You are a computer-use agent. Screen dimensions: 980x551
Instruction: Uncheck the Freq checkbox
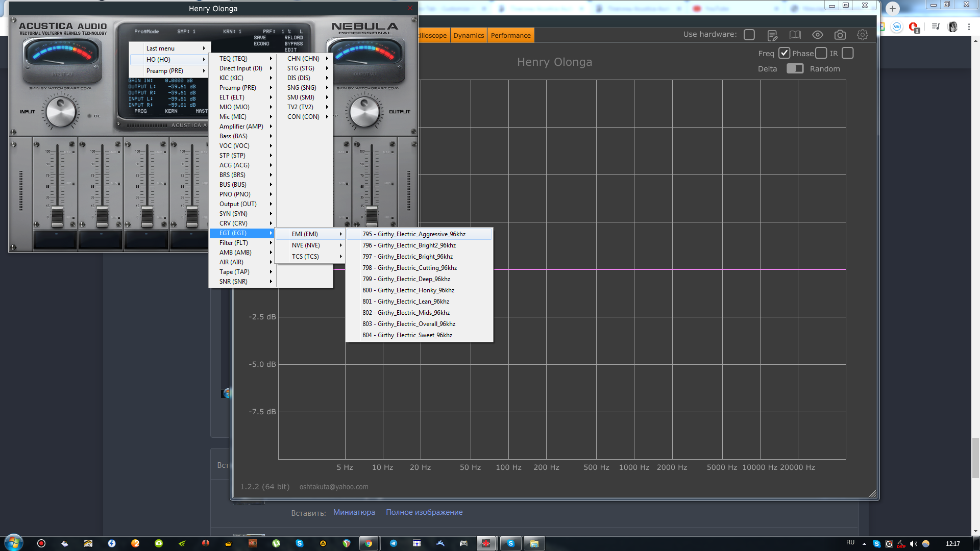(x=784, y=53)
